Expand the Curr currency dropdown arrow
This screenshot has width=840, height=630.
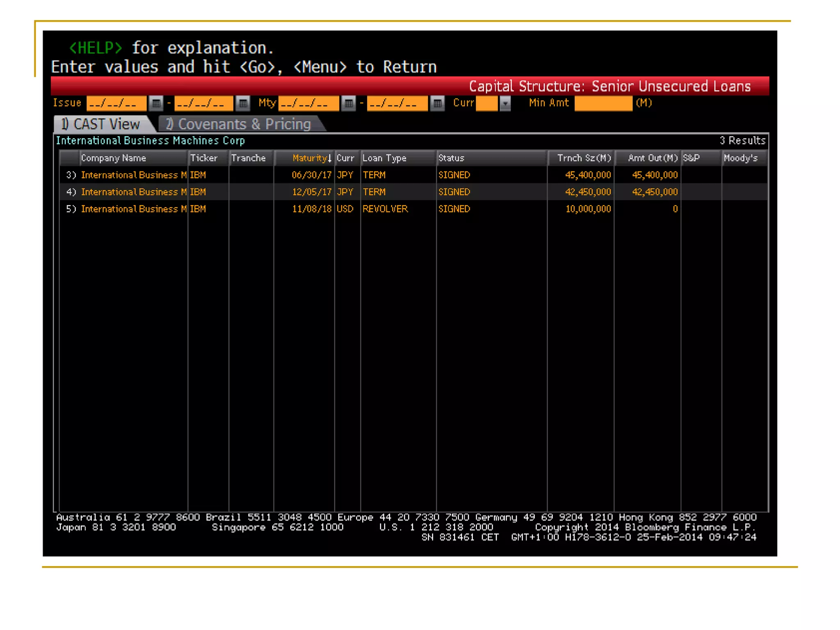[505, 103]
